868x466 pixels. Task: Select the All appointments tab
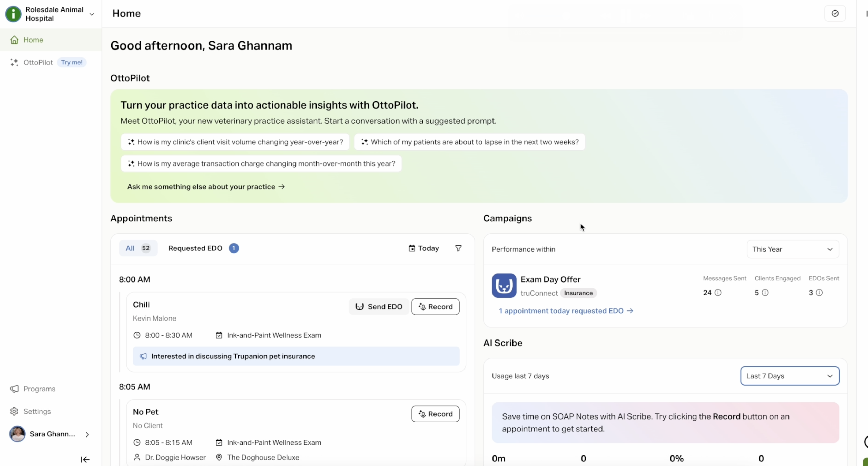[138, 248]
